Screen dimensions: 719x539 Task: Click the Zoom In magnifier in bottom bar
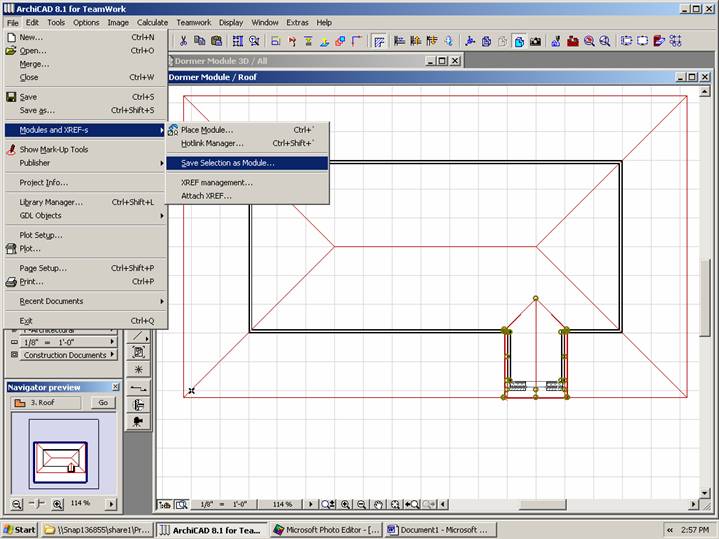345,505
